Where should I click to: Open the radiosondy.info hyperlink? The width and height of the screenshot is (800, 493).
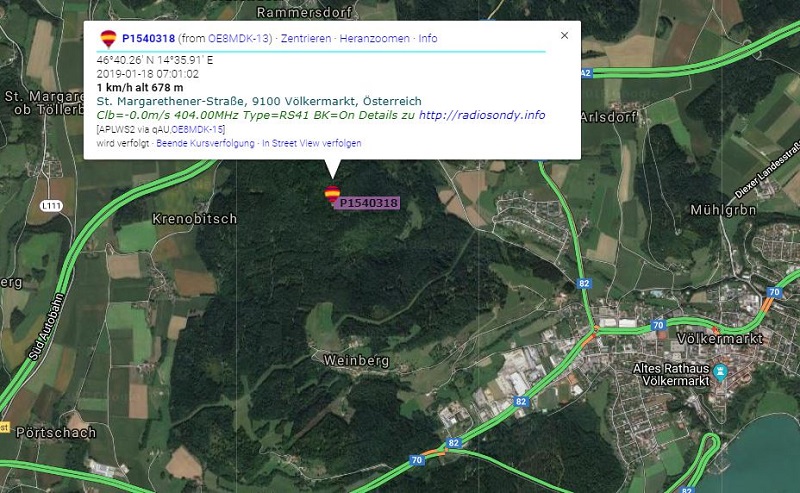[x=482, y=115]
